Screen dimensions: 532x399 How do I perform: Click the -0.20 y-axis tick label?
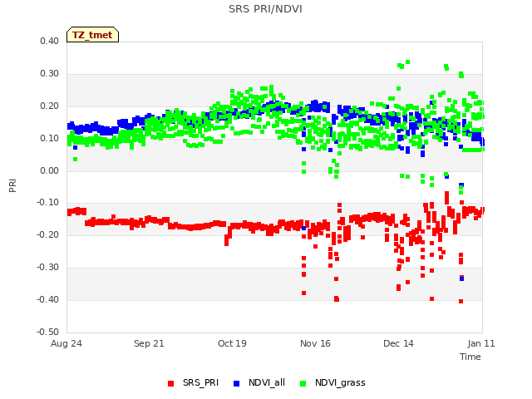[48, 235]
